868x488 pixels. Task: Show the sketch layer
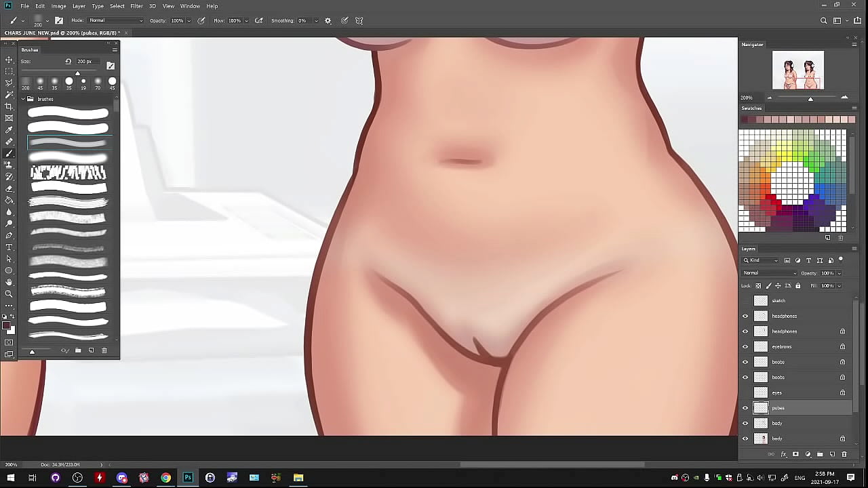click(745, 300)
